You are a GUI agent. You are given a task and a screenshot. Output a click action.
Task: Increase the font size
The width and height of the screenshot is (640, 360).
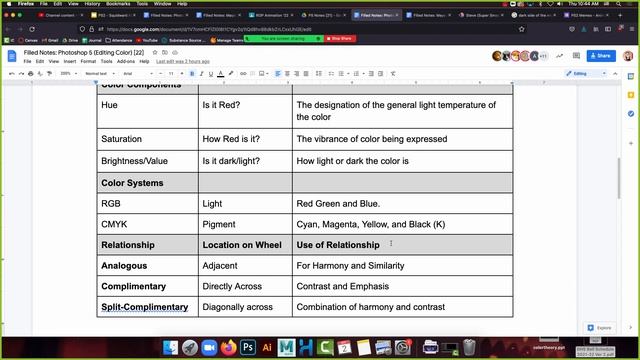(x=182, y=73)
